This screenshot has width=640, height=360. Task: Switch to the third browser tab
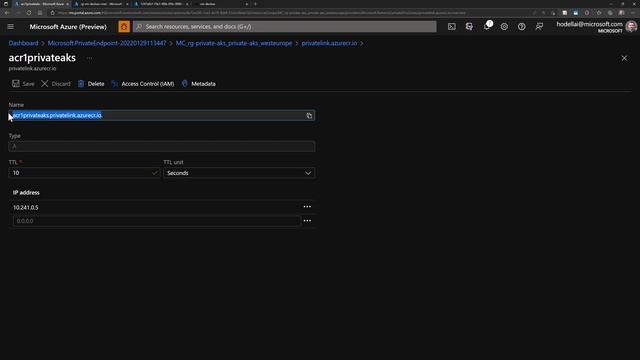click(161, 4)
